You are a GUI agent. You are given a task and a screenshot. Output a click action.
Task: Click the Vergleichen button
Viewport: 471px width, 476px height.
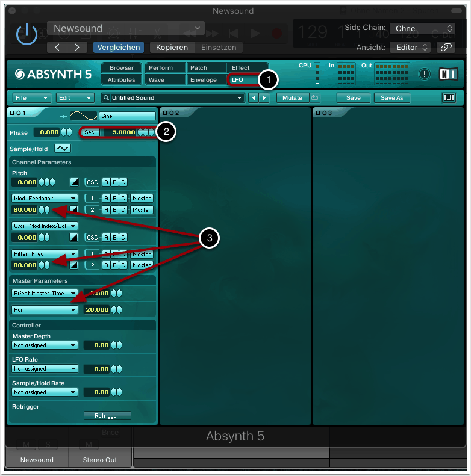[119, 48]
